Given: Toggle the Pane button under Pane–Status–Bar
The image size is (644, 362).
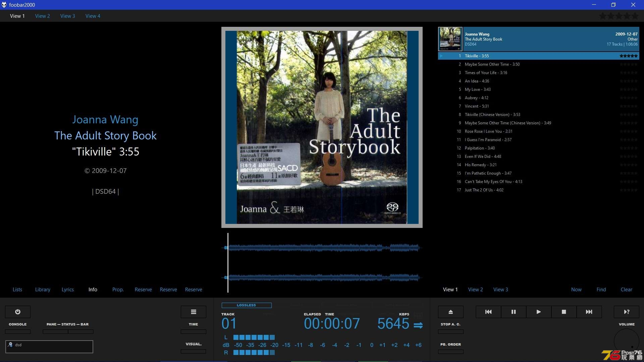Looking at the screenshot, I should (55, 331).
